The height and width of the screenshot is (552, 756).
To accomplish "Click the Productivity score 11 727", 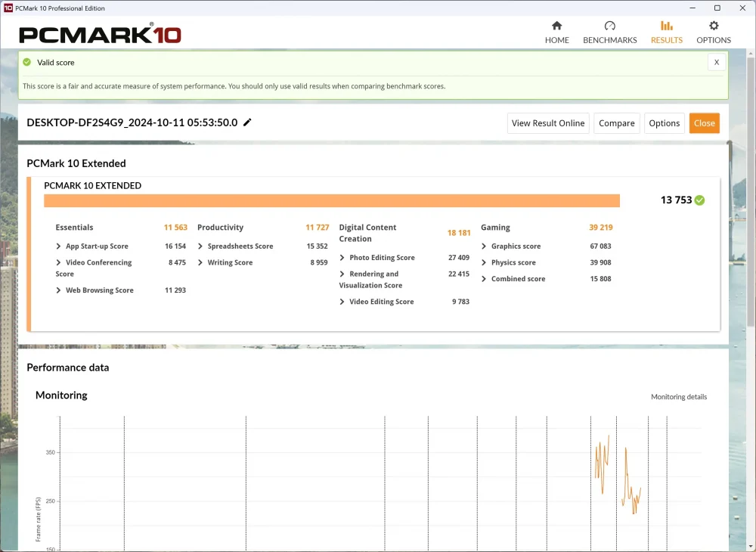I will coord(318,228).
